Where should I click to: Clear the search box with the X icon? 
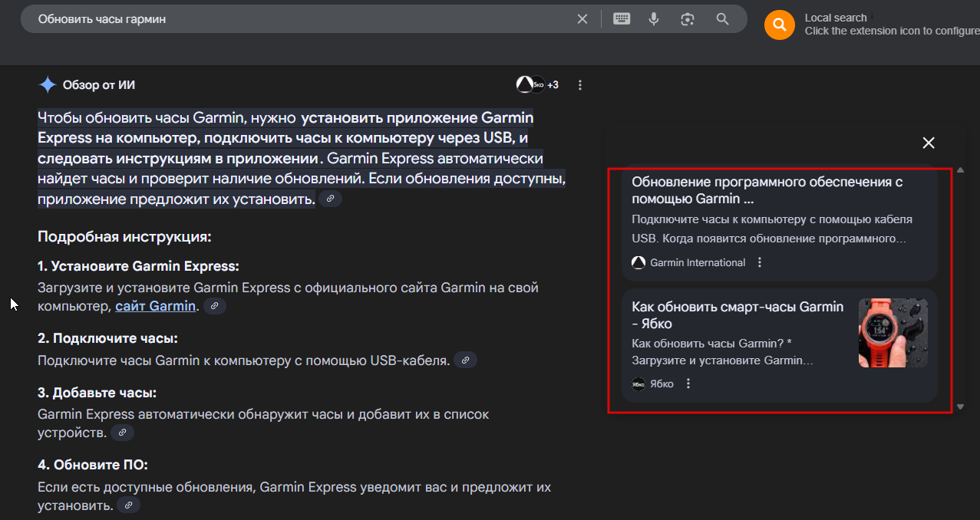coord(582,19)
